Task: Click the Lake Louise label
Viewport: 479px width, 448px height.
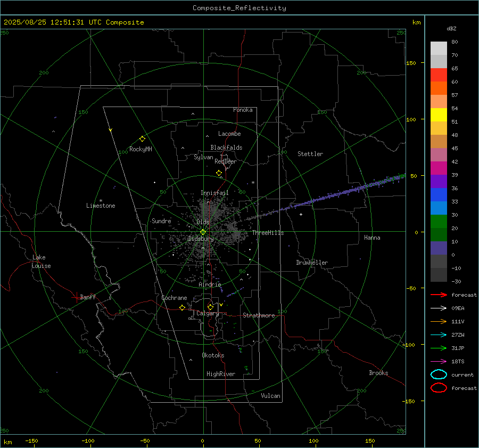Action: tap(41, 262)
